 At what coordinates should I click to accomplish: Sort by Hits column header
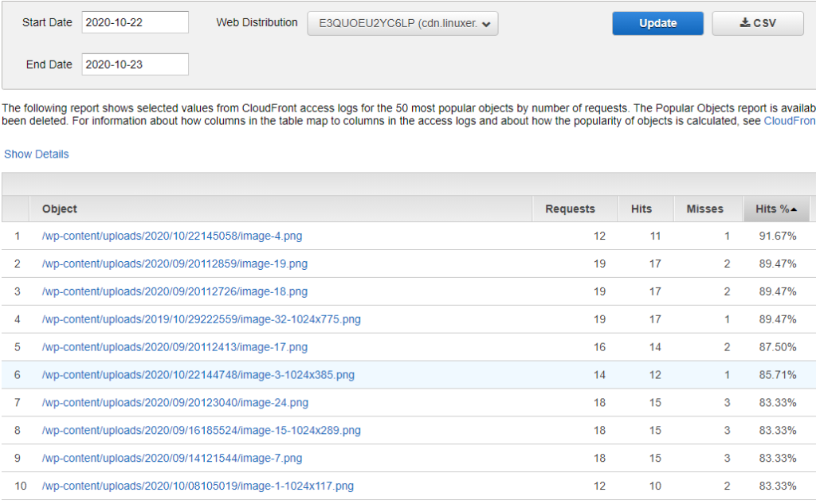point(641,209)
